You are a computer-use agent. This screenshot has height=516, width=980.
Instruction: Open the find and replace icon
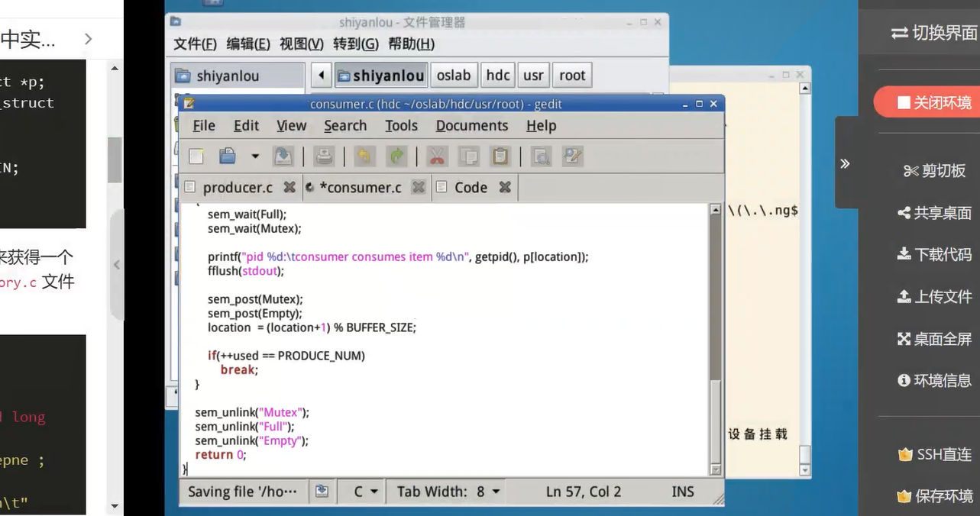point(572,156)
